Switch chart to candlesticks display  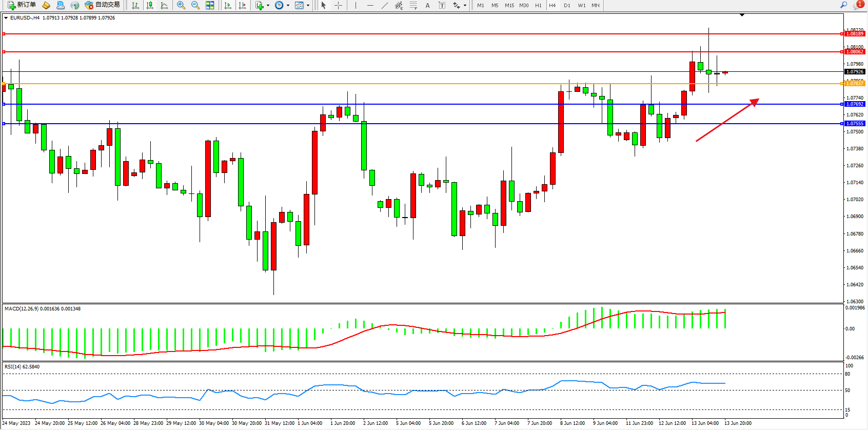(150, 5)
